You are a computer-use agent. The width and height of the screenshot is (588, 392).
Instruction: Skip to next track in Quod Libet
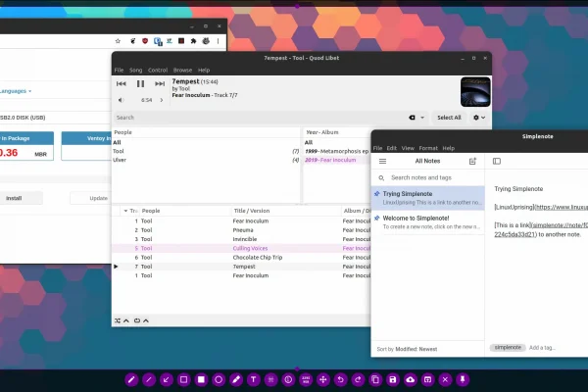160,83
